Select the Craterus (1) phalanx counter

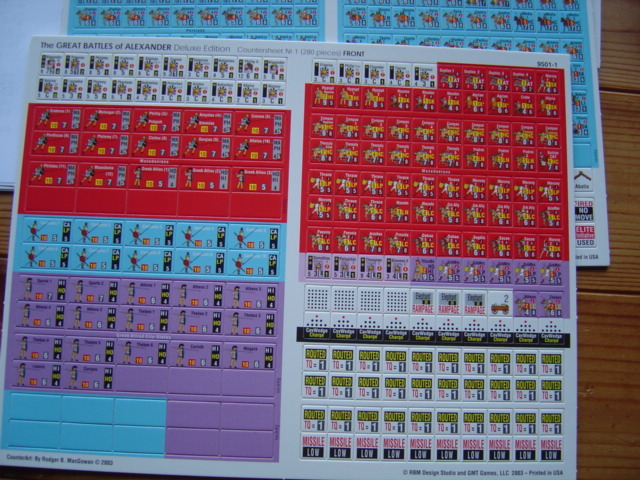[x=57, y=118]
